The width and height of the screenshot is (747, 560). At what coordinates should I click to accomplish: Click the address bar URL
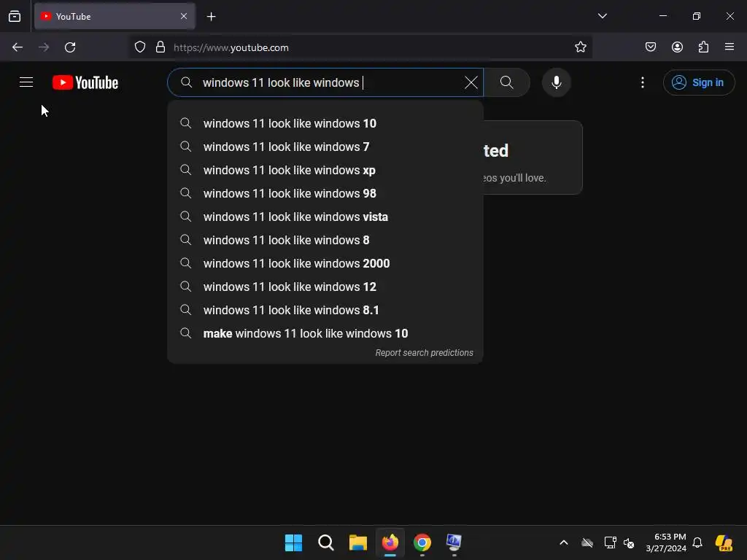coord(231,47)
